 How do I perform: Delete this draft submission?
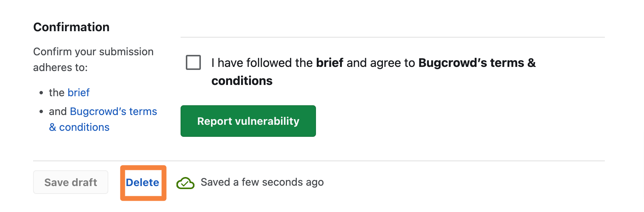[x=143, y=182]
